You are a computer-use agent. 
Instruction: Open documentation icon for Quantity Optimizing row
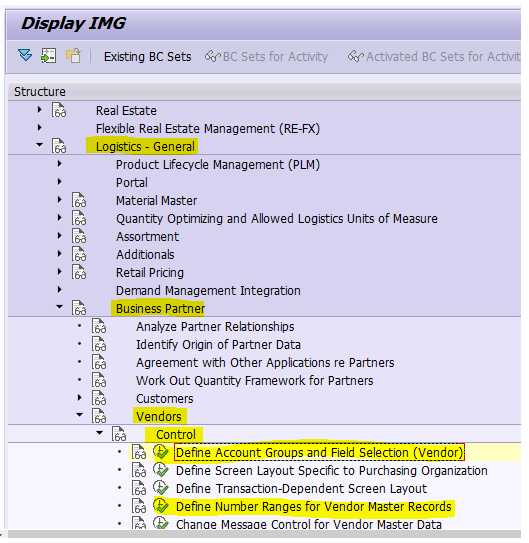point(79,218)
